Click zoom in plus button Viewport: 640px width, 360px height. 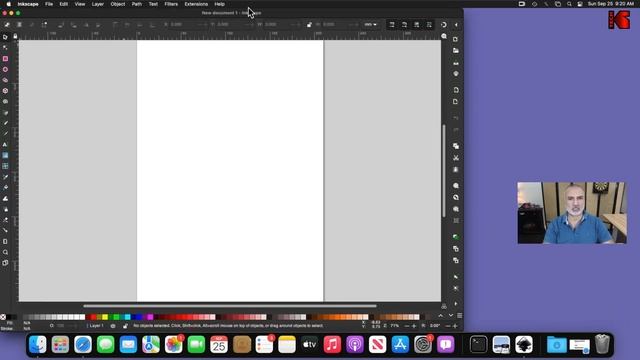(x=414, y=326)
